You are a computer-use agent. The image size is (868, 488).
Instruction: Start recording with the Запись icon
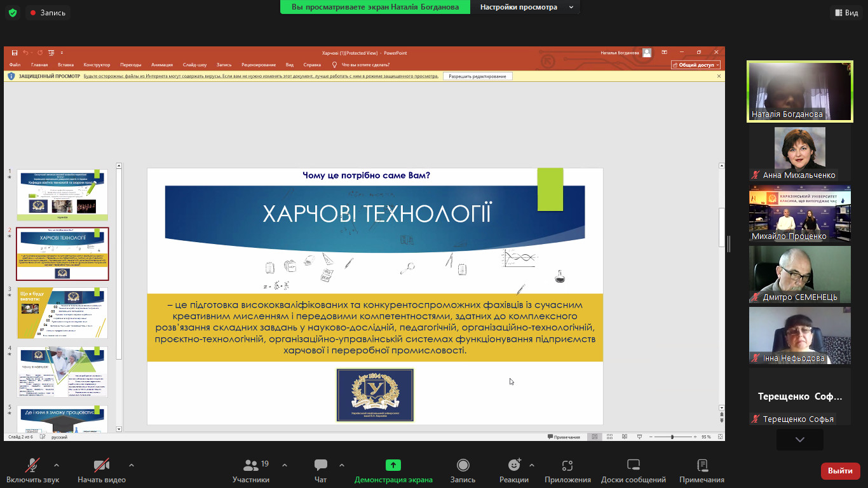pyautogui.click(x=463, y=466)
